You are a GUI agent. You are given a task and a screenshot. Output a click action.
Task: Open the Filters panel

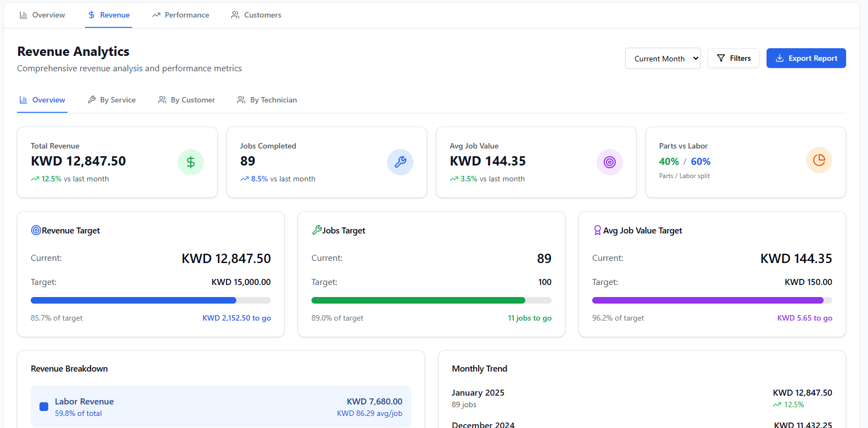click(x=733, y=59)
